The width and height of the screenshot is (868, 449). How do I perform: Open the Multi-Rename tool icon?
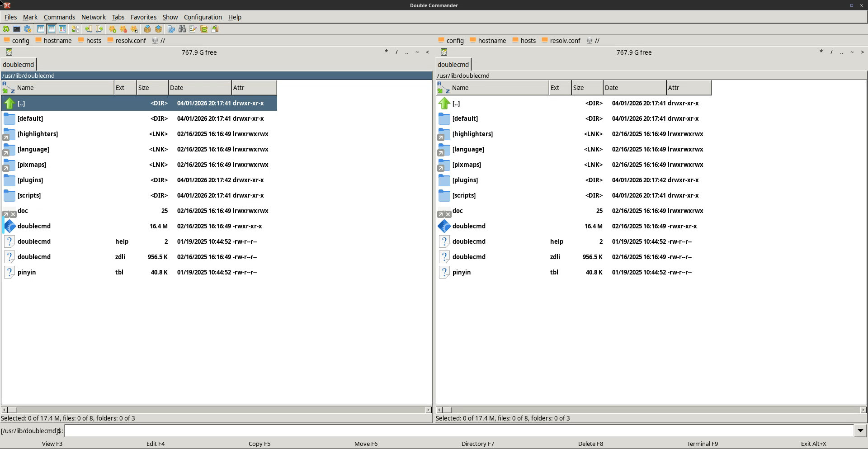point(193,29)
